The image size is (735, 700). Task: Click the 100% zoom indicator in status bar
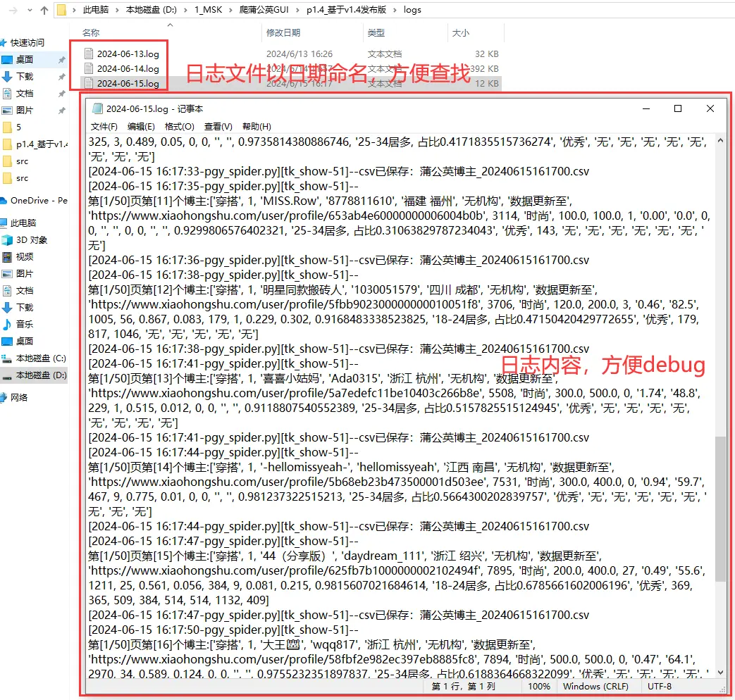[x=538, y=686]
